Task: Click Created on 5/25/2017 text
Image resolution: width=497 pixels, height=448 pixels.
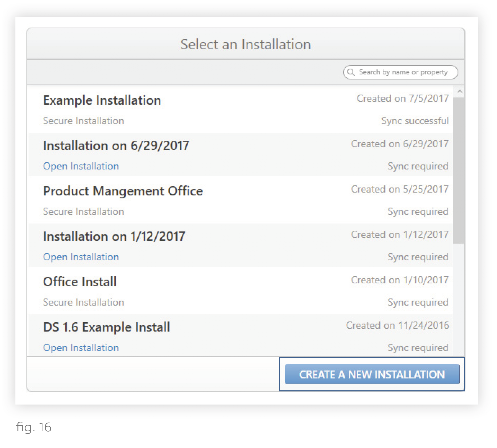Action: point(400,189)
